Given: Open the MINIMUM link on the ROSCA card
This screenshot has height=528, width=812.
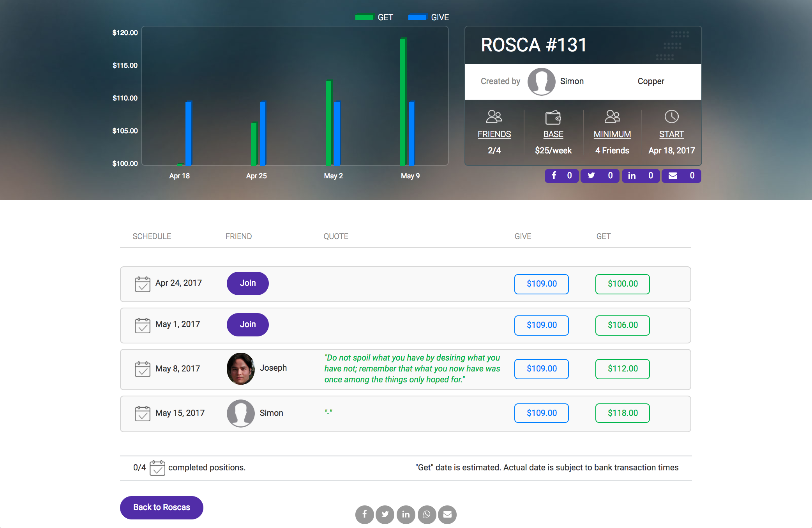Looking at the screenshot, I should pyautogui.click(x=612, y=134).
